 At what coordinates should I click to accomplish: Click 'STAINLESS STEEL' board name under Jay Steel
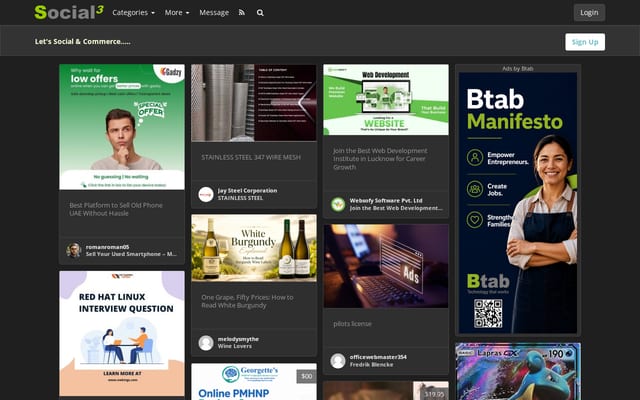click(x=240, y=198)
